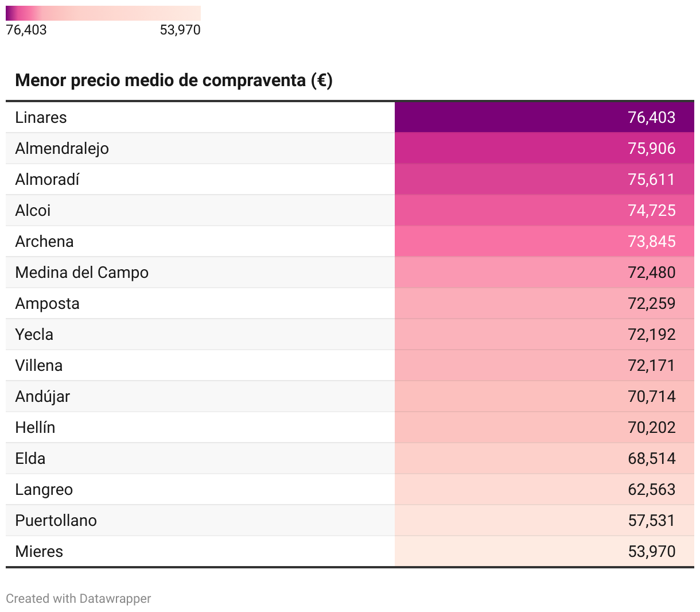700x612 pixels.
Task: Click the Almoradí row
Action: (x=350, y=180)
